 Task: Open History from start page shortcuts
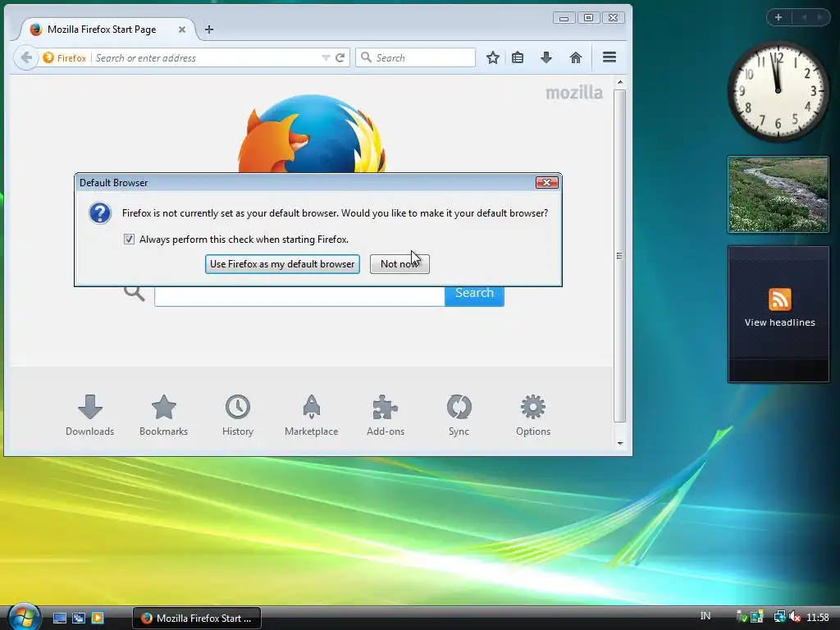click(238, 415)
